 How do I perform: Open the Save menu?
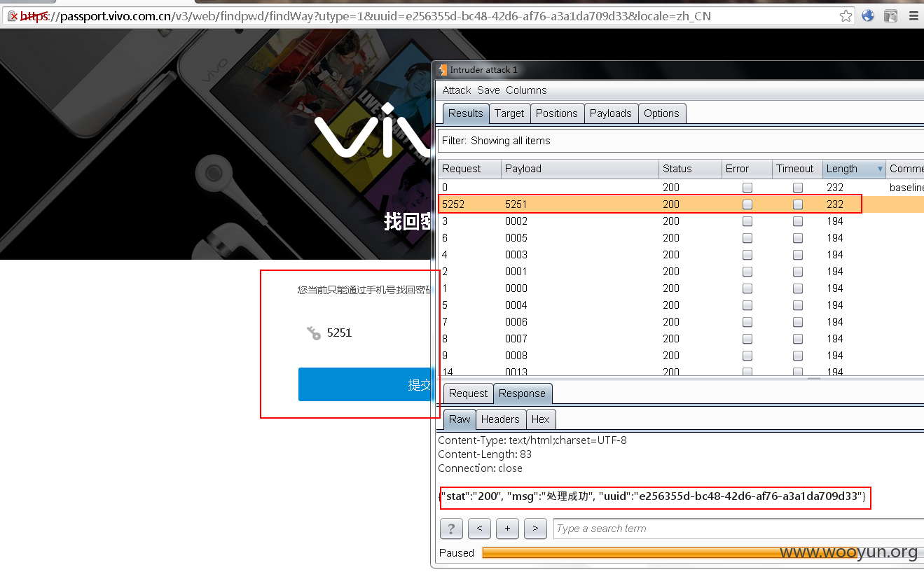488,90
